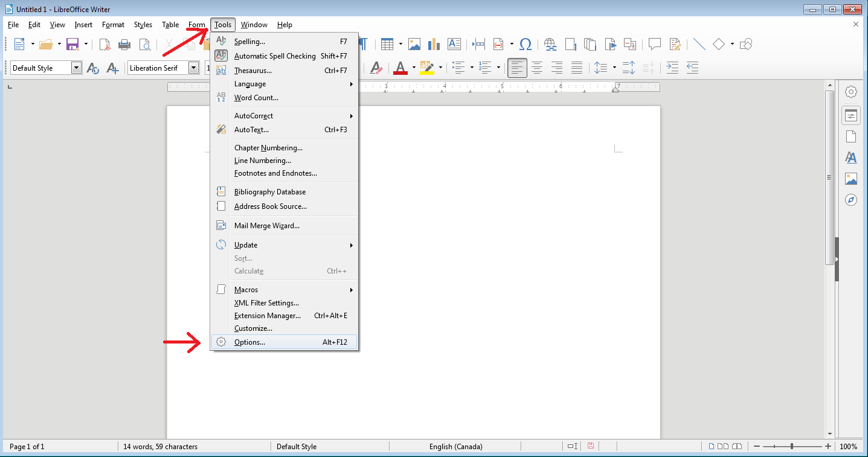Open the highlighting color dropdown arrow
The image size is (868, 457).
440,68
